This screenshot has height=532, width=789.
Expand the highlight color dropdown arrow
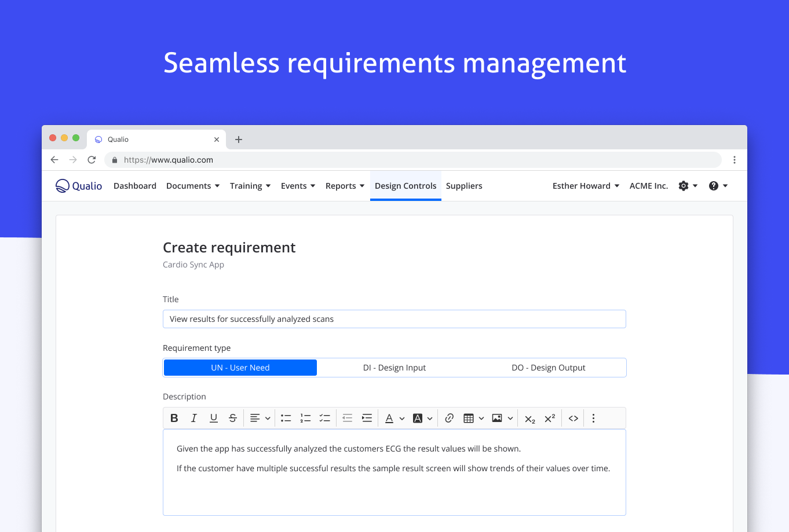pos(430,419)
